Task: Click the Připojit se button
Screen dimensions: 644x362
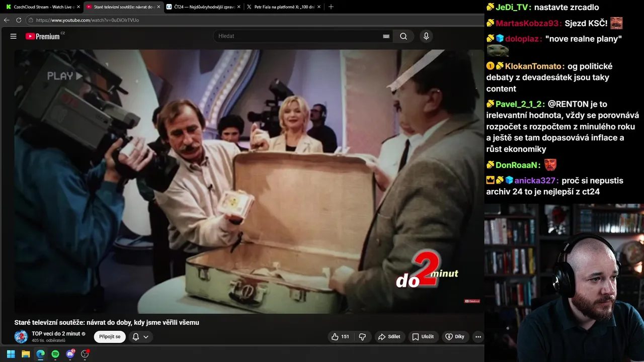Action: (110, 337)
